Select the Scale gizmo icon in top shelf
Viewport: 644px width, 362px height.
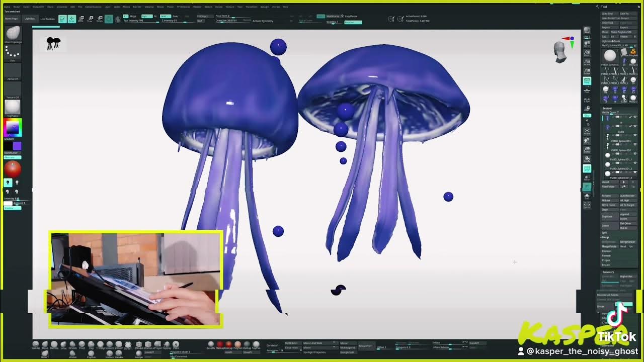pyautogui.click(x=90, y=19)
